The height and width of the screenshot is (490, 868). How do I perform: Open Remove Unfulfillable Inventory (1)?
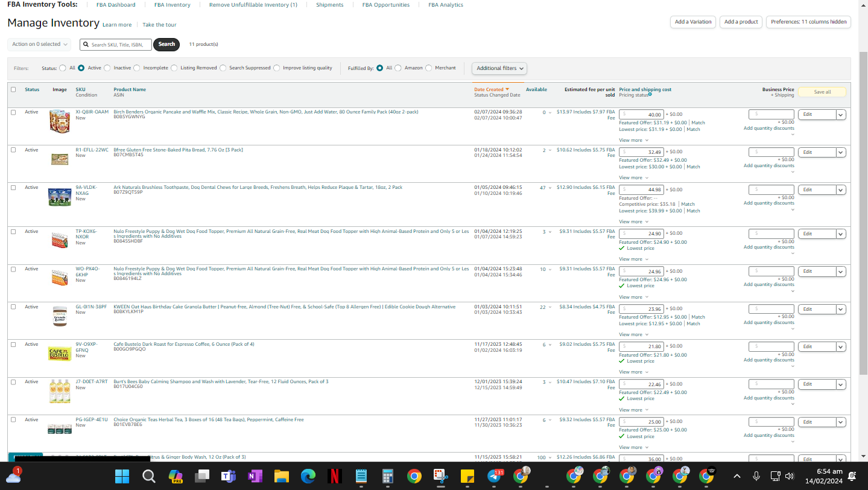pyautogui.click(x=253, y=5)
